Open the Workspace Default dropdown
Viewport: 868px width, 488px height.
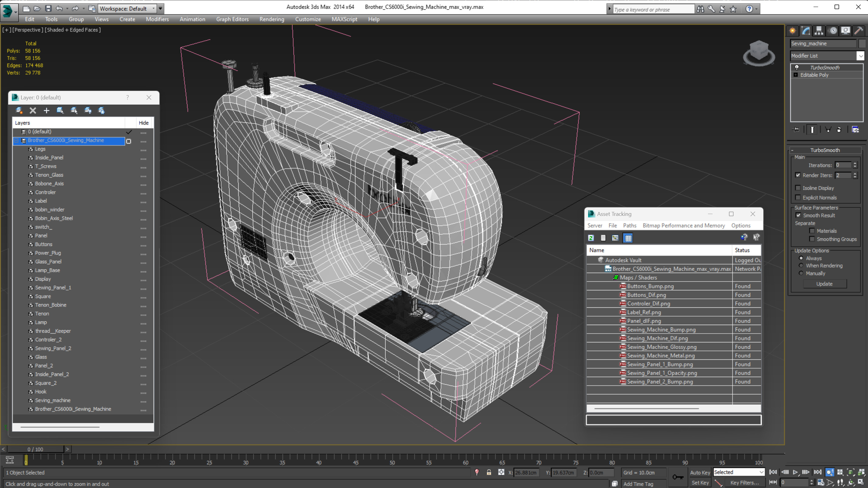point(154,9)
